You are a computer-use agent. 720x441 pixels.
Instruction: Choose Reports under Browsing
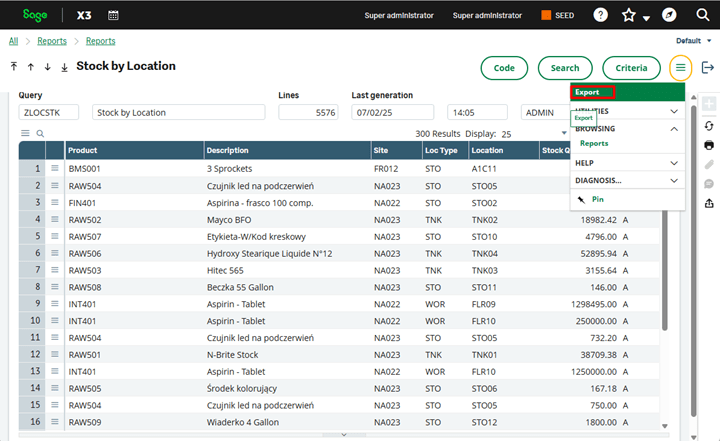tap(594, 144)
